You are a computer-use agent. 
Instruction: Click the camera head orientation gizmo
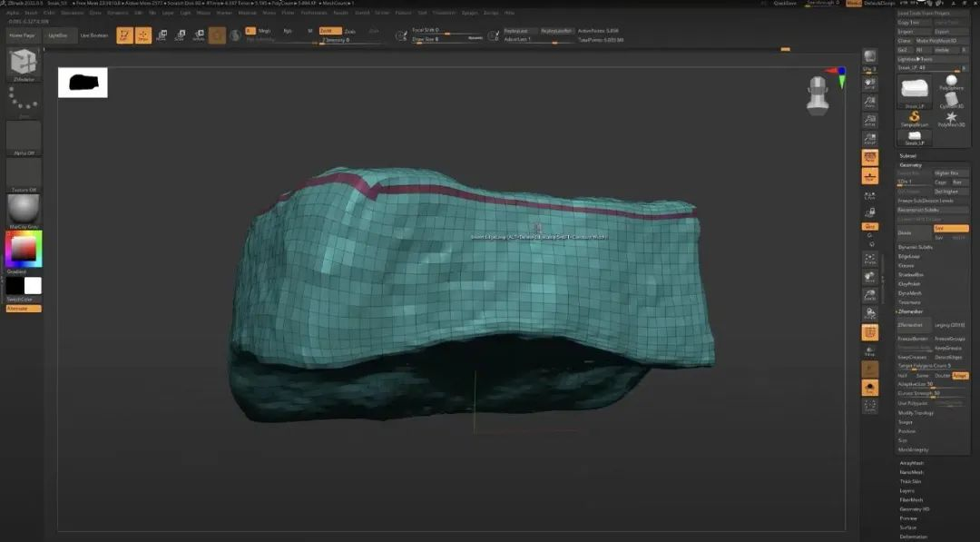click(818, 95)
